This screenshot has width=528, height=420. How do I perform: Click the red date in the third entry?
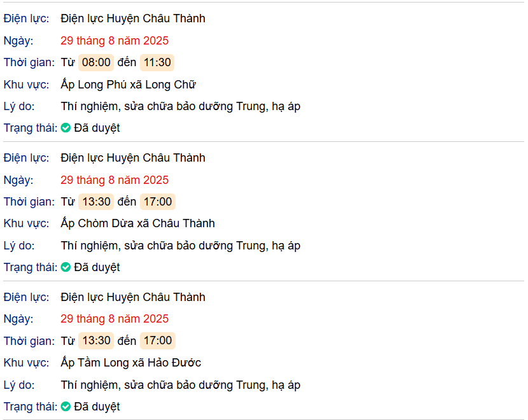[x=115, y=319]
